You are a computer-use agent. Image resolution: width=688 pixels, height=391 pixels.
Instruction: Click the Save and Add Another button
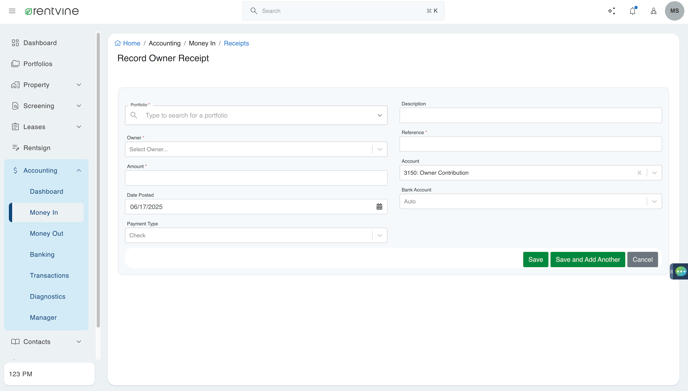[588, 259]
